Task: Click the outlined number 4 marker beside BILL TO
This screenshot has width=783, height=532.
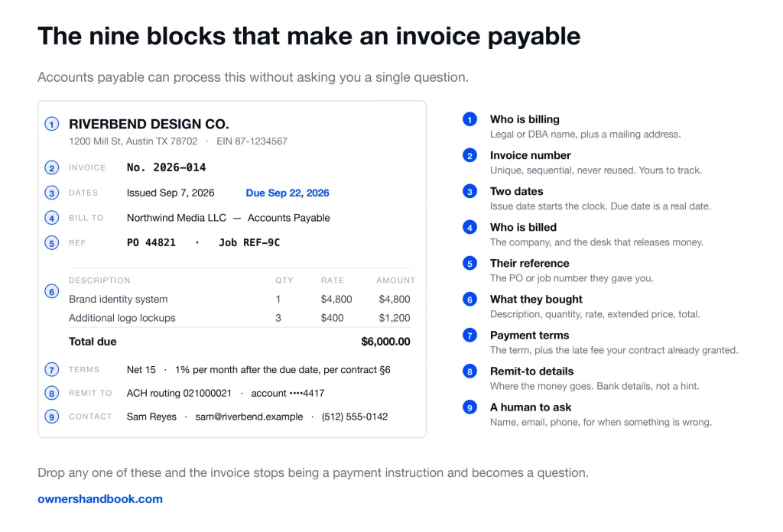Action: coord(51,218)
